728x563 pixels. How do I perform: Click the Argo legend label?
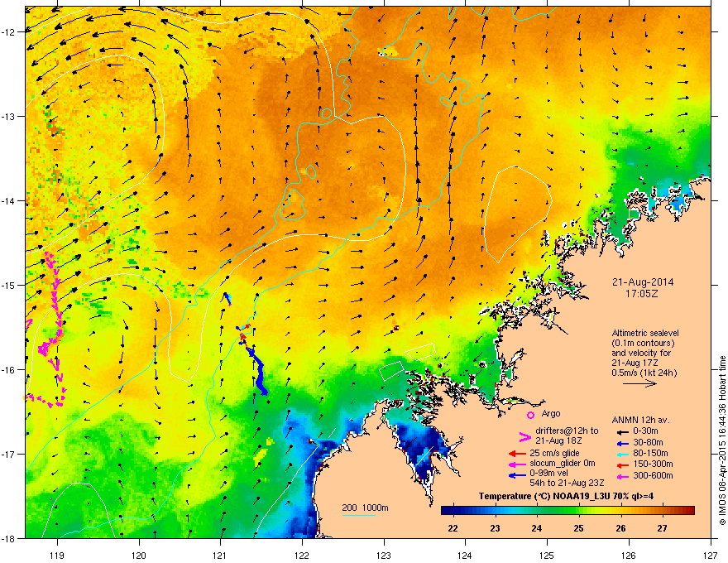[551, 413]
